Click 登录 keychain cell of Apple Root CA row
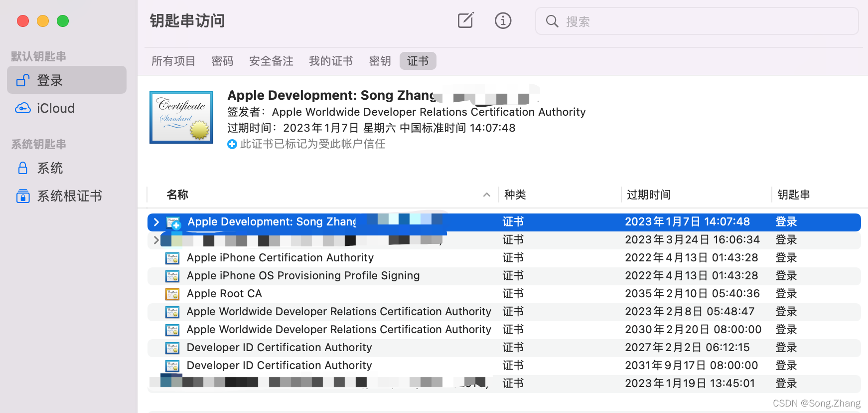 pos(786,294)
